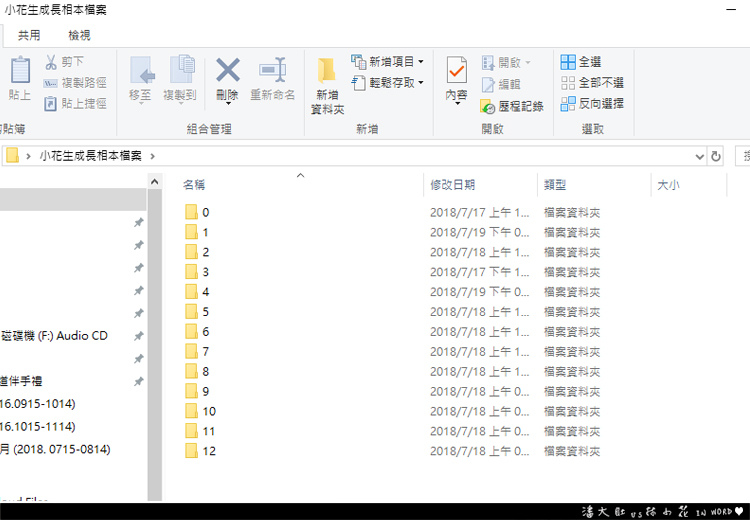This screenshot has width=750, height=520.
Task: Click the pin icon beside Audio CD
Action: [139, 336]
